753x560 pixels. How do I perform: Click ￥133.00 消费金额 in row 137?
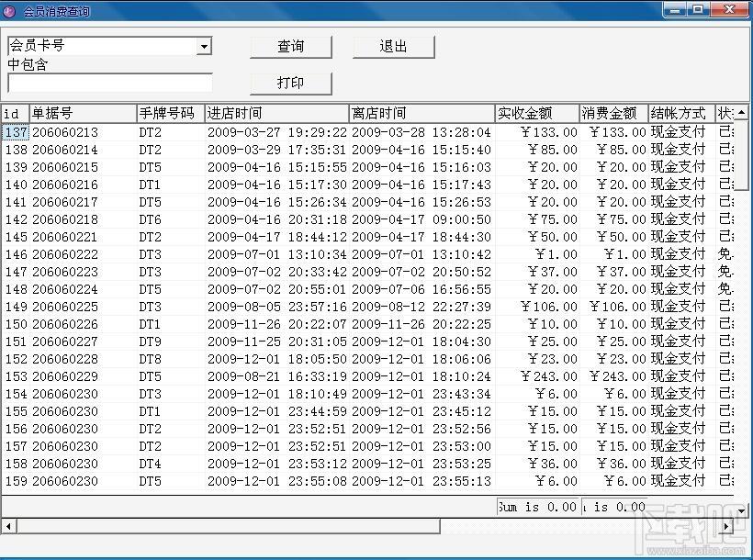click(x=618, y=132)
